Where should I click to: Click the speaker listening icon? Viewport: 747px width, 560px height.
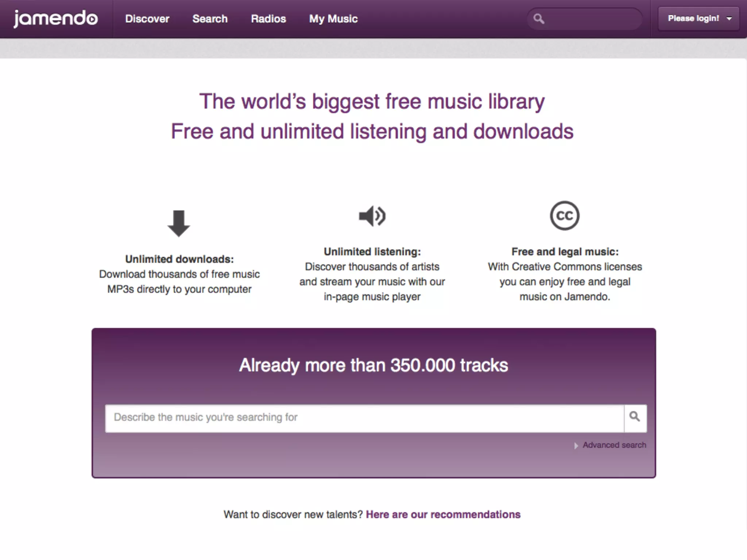point(372,216)
